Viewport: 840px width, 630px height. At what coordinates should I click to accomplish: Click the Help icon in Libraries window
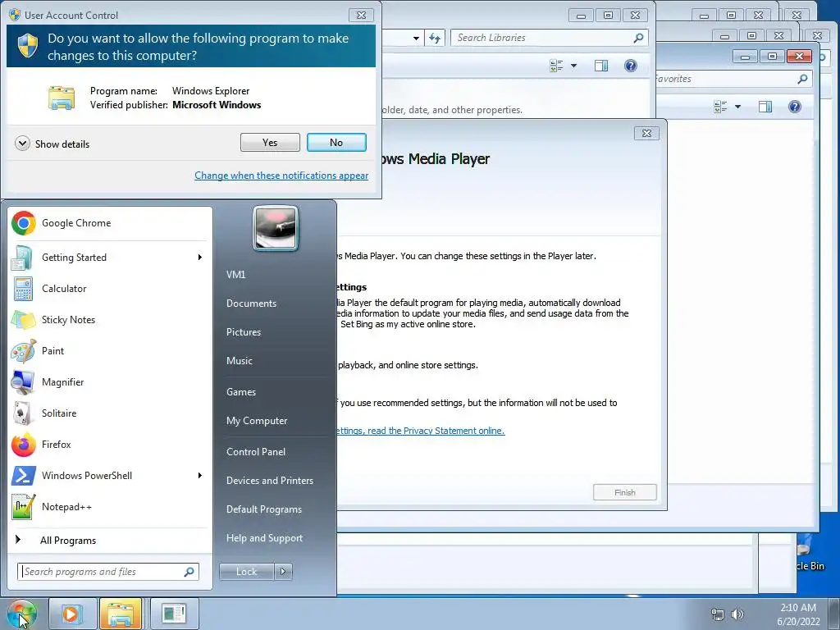point(631,66)
